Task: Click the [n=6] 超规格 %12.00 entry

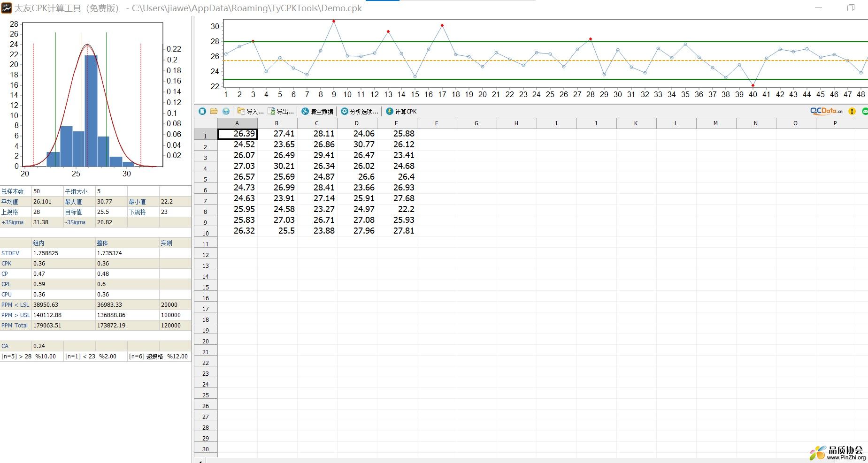Action: point(159,357)
